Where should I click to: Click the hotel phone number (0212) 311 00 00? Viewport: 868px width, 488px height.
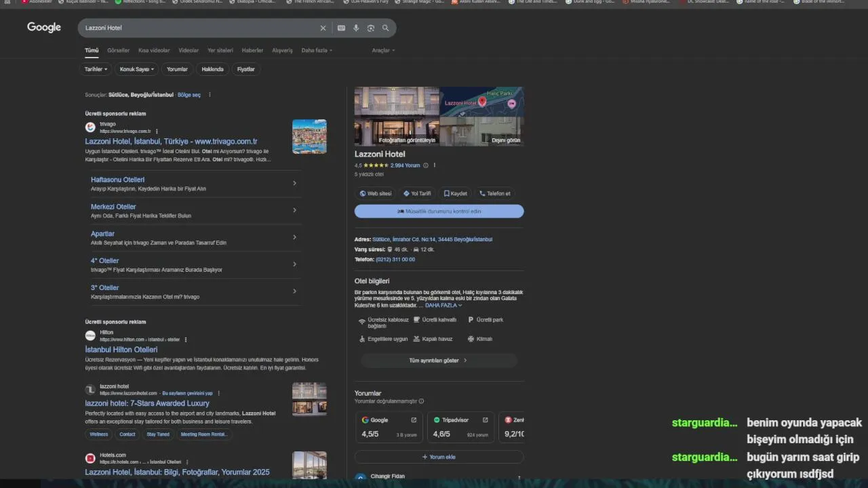[395, 259]
